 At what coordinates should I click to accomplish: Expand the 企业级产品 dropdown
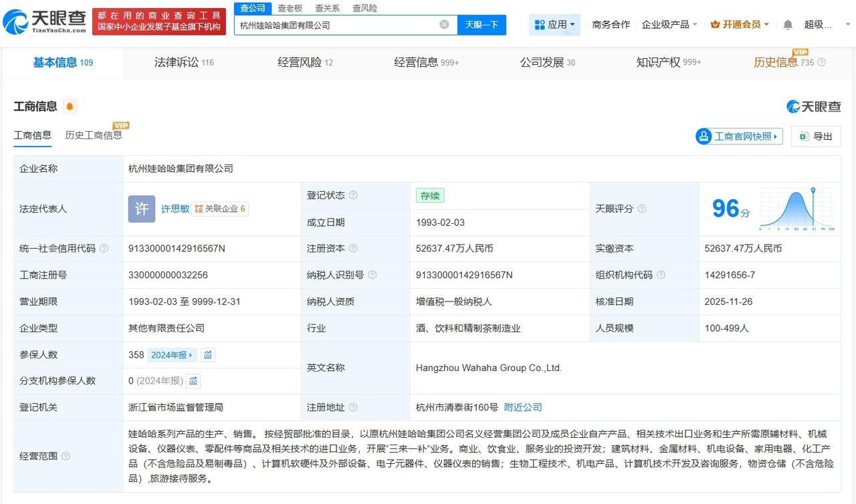[669, 25]
